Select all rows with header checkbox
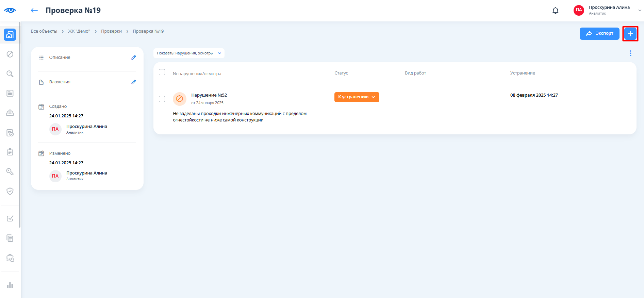Viewport: 644px width, 298px height. coord(162,72)
